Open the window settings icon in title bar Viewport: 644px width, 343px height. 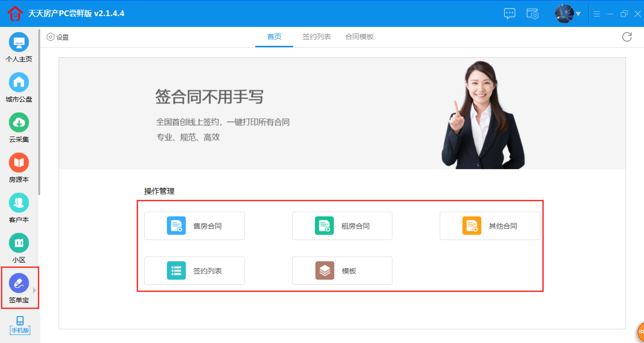(533, 14)
